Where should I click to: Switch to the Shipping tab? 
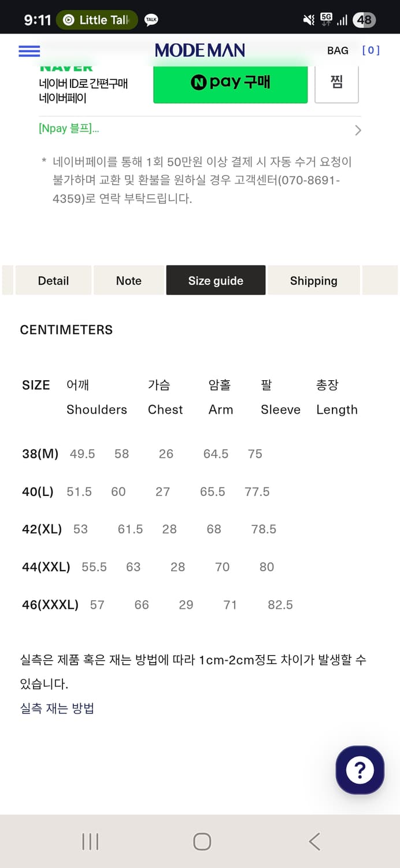point(314,280)
